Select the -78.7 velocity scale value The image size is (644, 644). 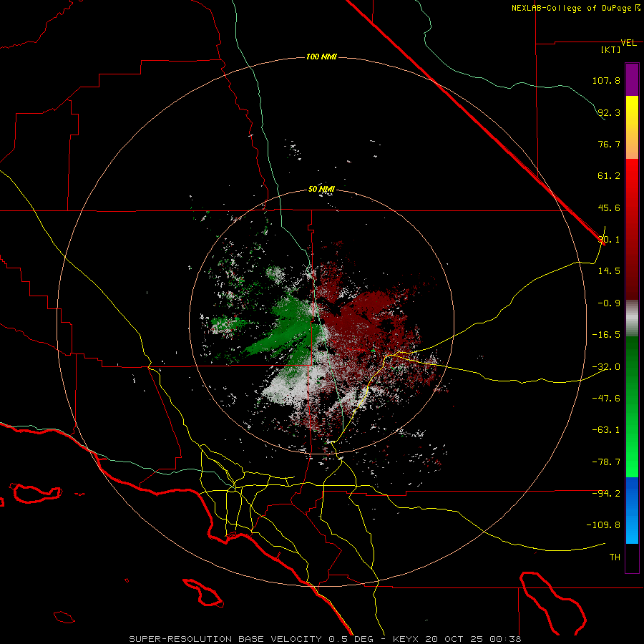pyautogui.click(x=606, y=462)
